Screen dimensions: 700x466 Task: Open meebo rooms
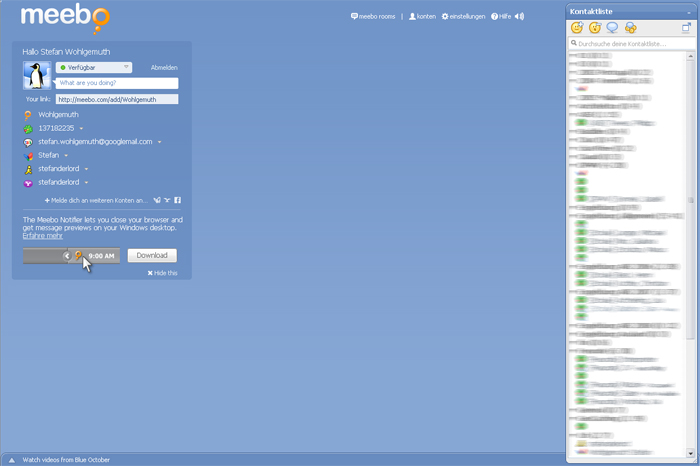pos(373,17)
